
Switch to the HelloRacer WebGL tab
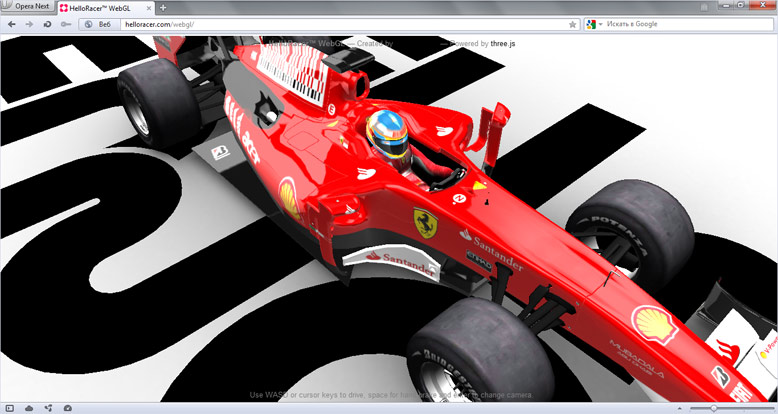(104, 7)
